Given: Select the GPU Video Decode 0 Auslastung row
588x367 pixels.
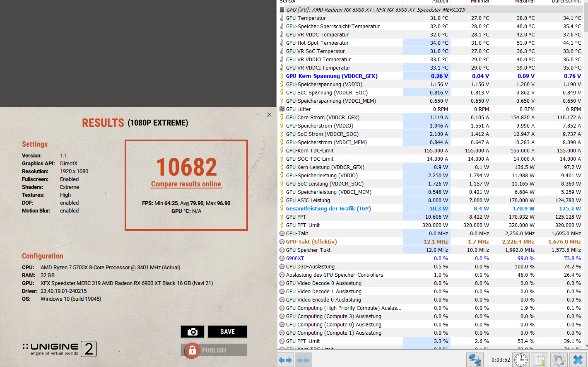Looking at the screenshot, I should (431, 283).
